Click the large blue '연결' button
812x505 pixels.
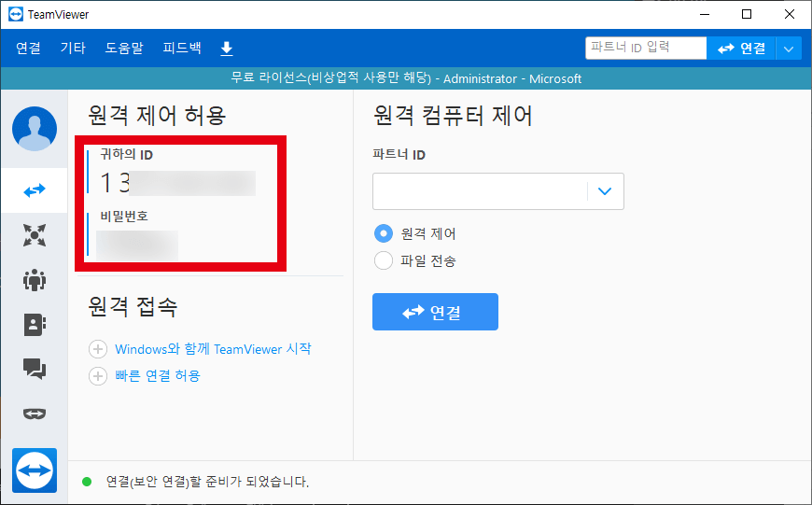tap(435, 312)
